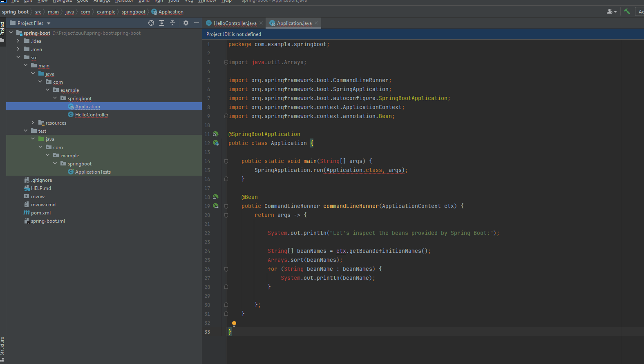Expand the resources folder

click(33, 123)
